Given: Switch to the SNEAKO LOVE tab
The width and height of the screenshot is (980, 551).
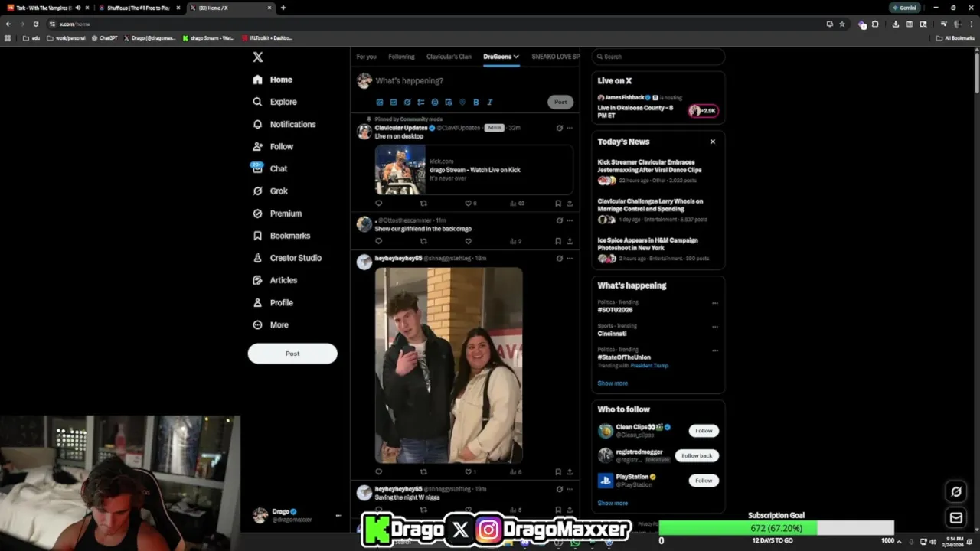Looking at the screenshot, I should coord(555,57).
